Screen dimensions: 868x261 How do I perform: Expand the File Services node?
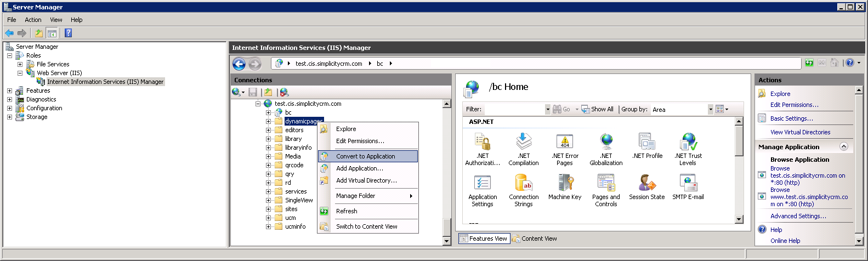coord(20,64)
